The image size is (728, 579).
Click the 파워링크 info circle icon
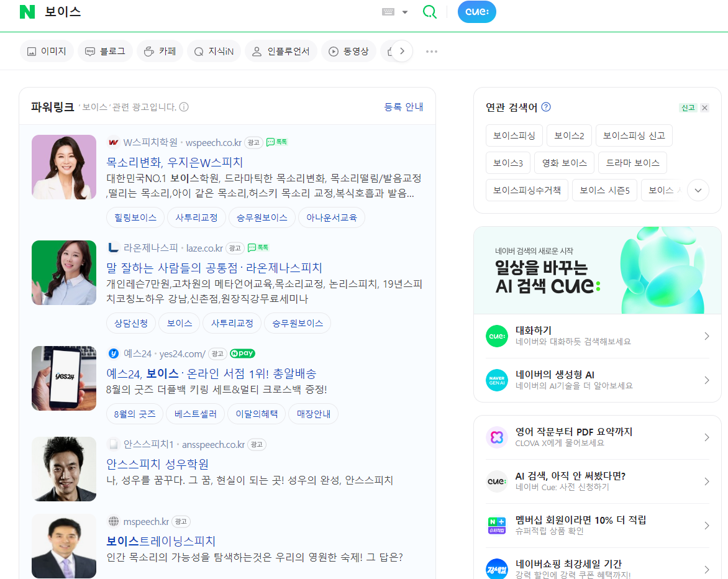[184, 107]
